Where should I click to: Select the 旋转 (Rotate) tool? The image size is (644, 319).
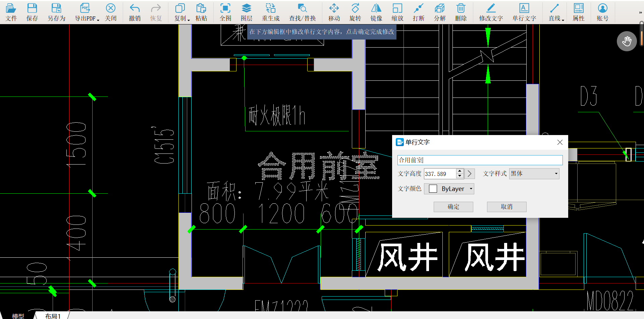(x=355, y=12)
